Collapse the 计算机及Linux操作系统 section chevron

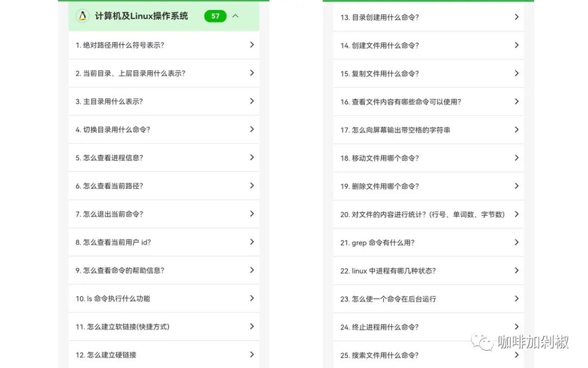pos(236,16)
